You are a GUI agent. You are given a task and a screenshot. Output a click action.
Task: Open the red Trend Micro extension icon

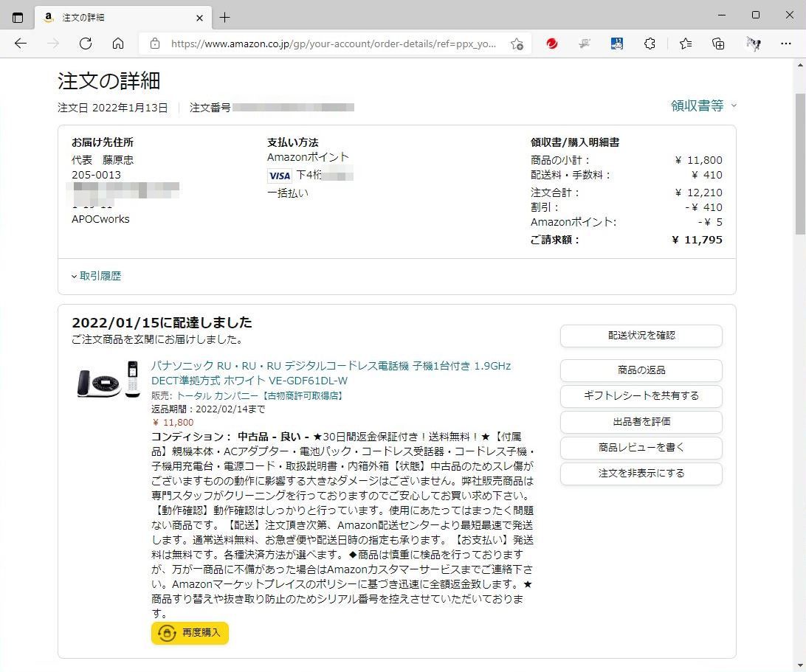point(552,44)
